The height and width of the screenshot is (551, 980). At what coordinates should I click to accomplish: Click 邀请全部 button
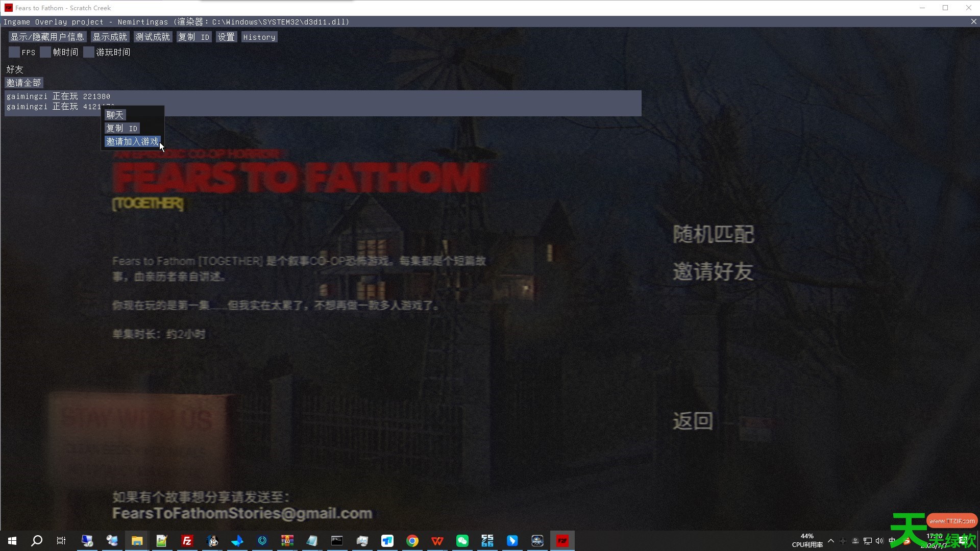(24, 83)
